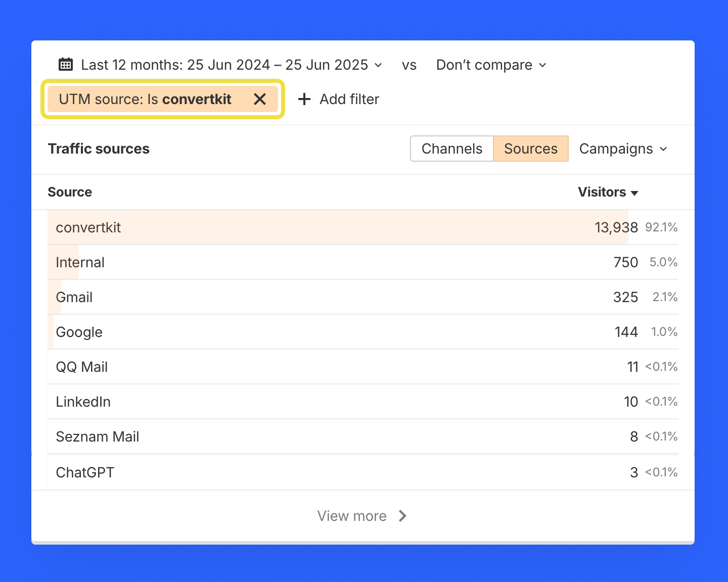Open the Last 12 months date range dropdown
This screenshot has height=582, width=728.
[232, 65]
